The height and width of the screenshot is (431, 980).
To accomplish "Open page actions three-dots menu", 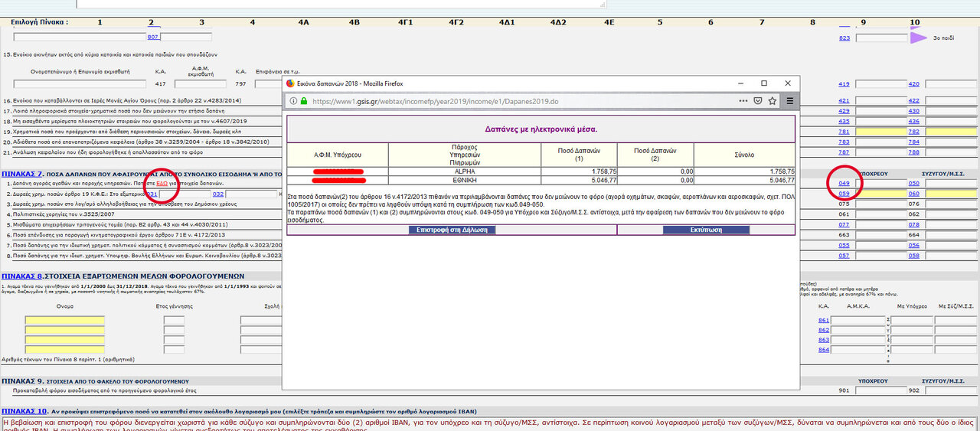I will [x=743, y=100].
